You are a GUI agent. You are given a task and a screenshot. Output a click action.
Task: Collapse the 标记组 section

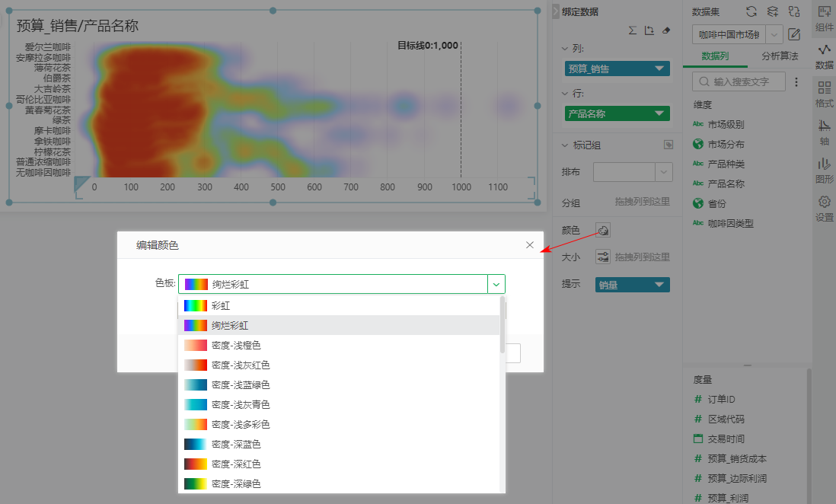(564, 145)
